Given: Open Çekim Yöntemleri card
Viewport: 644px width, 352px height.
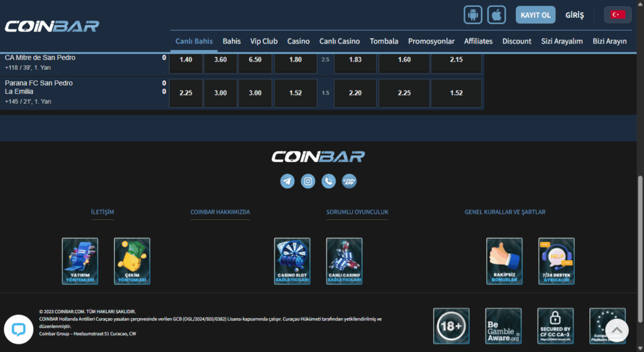Looking at the screenshot, I should [x=132, y=261].
